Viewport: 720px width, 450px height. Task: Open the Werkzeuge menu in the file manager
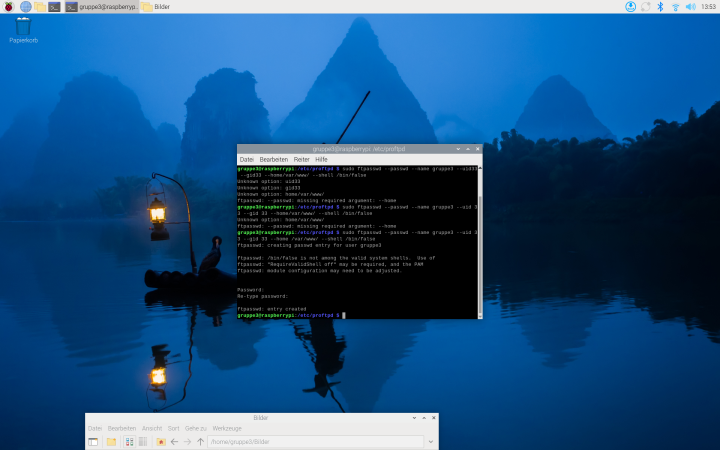pos(226,428)
